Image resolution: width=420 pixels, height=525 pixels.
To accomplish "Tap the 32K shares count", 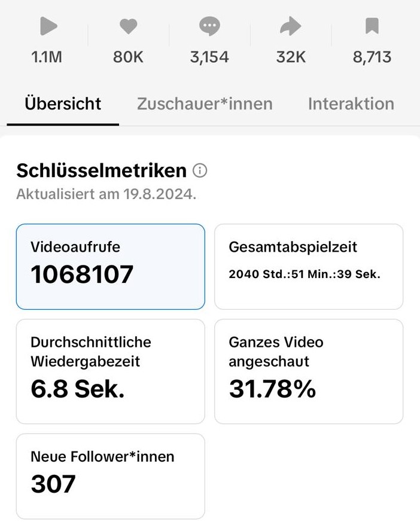I will pyautogui.click(x=291, y=57).
